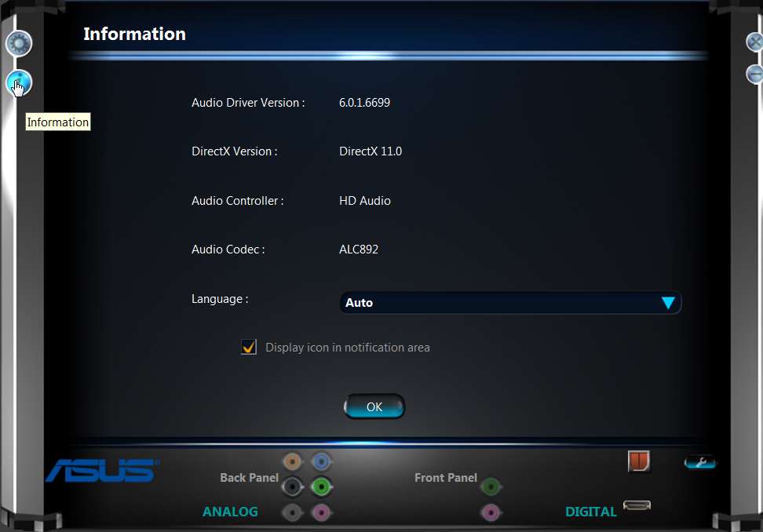Open the gear settings icon
Screen dimensions: 763x532
19,44
